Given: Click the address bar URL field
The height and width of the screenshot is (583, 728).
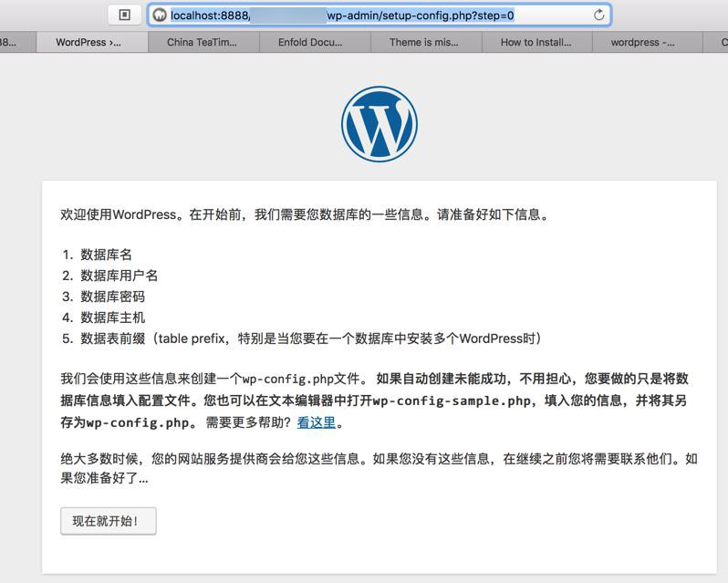Looking at the screenshot, I should click(380, 16).
